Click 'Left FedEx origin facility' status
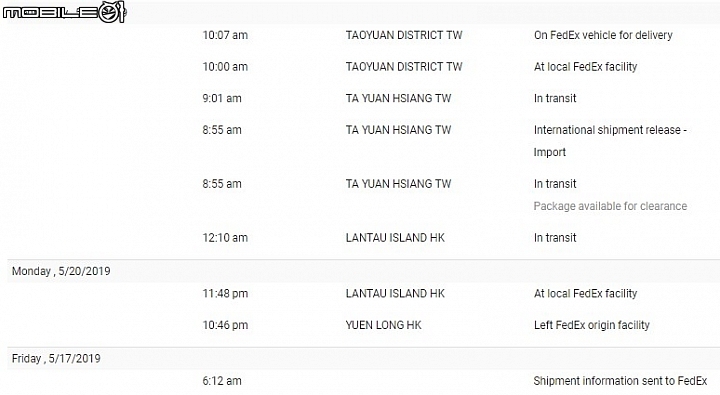The width and height of the screenshot is (720, 395). tap(591, 326)
